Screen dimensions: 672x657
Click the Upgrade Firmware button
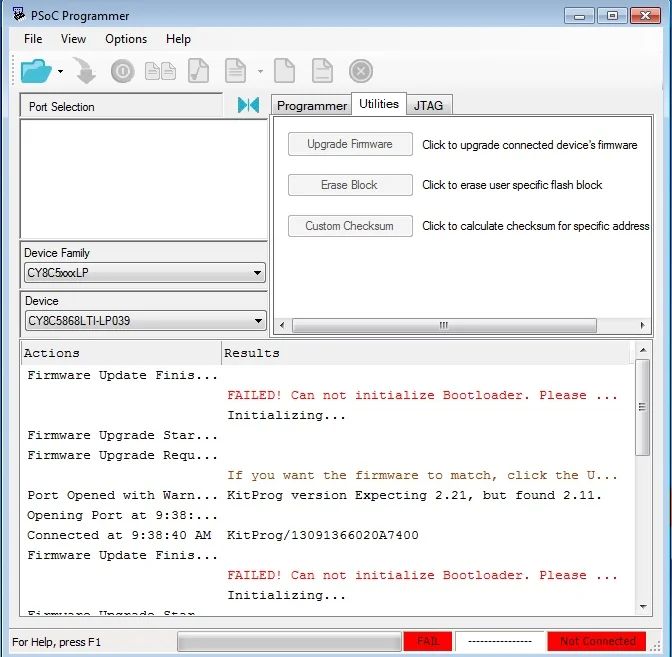pos(350,144)
